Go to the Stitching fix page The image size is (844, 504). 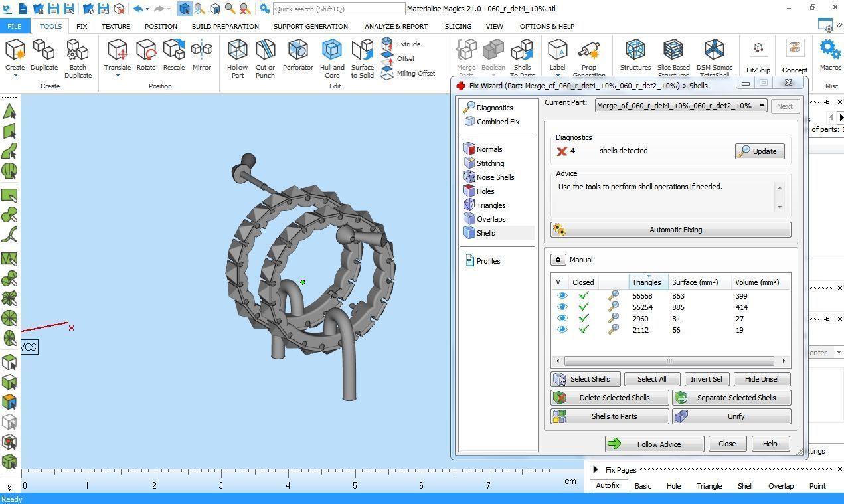(484, 163)
